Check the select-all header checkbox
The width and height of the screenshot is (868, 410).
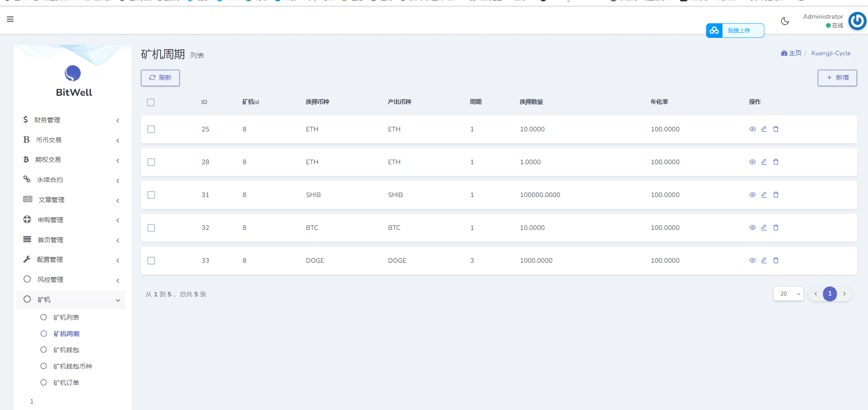[151, 102]
